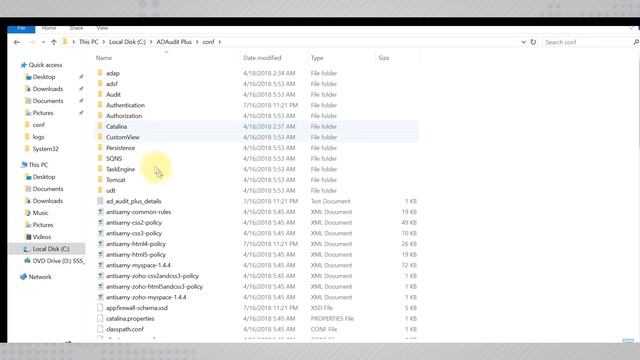
Task: Sort by Type column header
Action: [317, 58]
